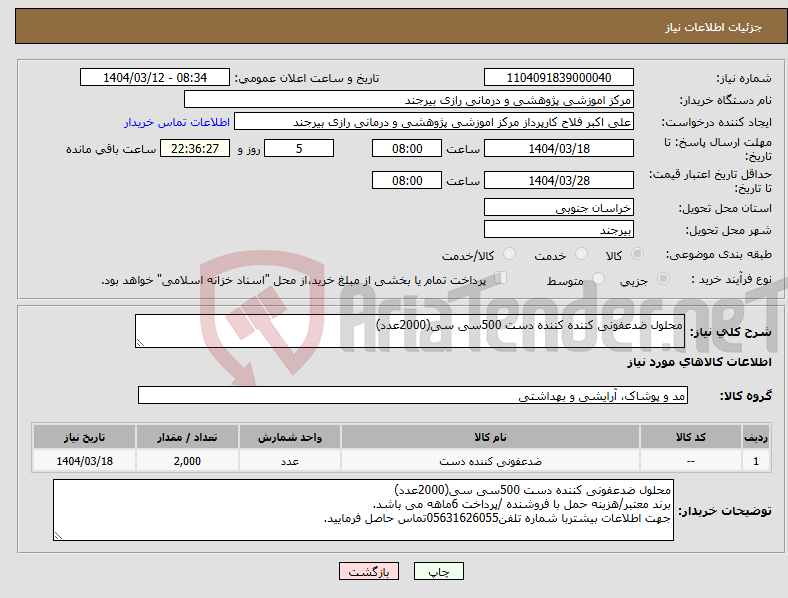Click the response deadline 08:00 time field
The height and width of the screenshot is (598, 788).
(407, 148)
